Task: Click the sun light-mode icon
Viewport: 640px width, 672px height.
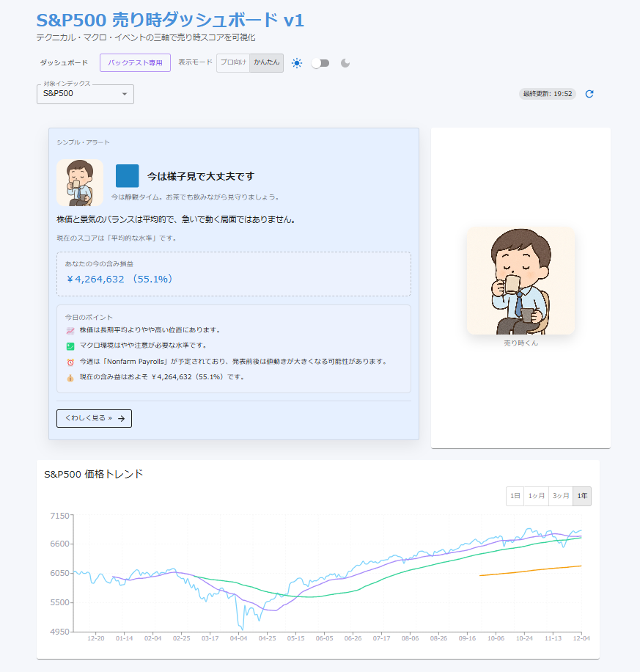Action: (297, 63)
